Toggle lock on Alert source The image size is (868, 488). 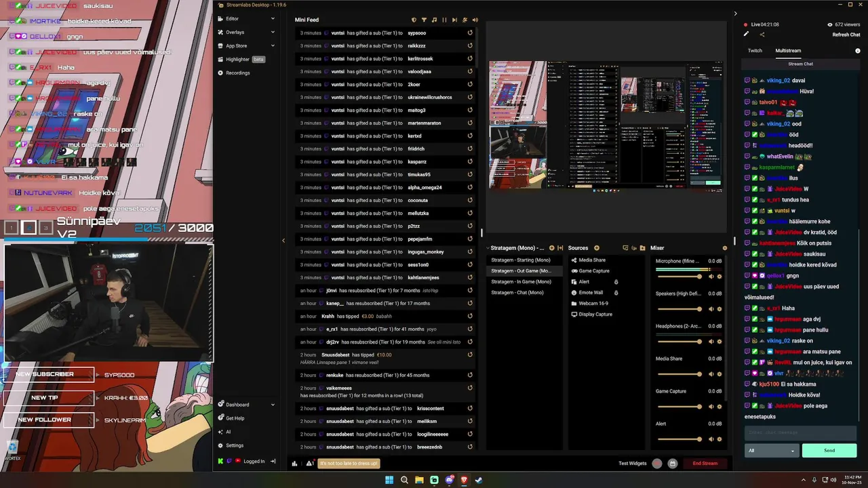click(616, 282)
